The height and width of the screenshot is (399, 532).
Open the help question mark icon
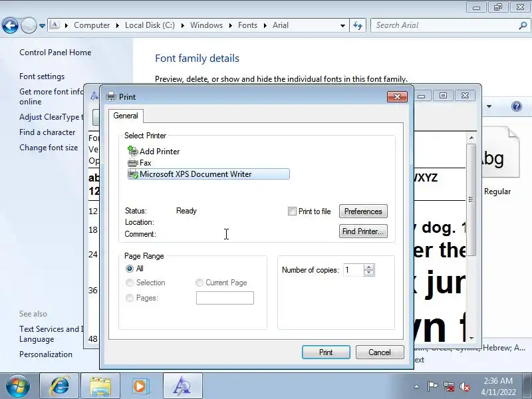click(x=517, y=106)
